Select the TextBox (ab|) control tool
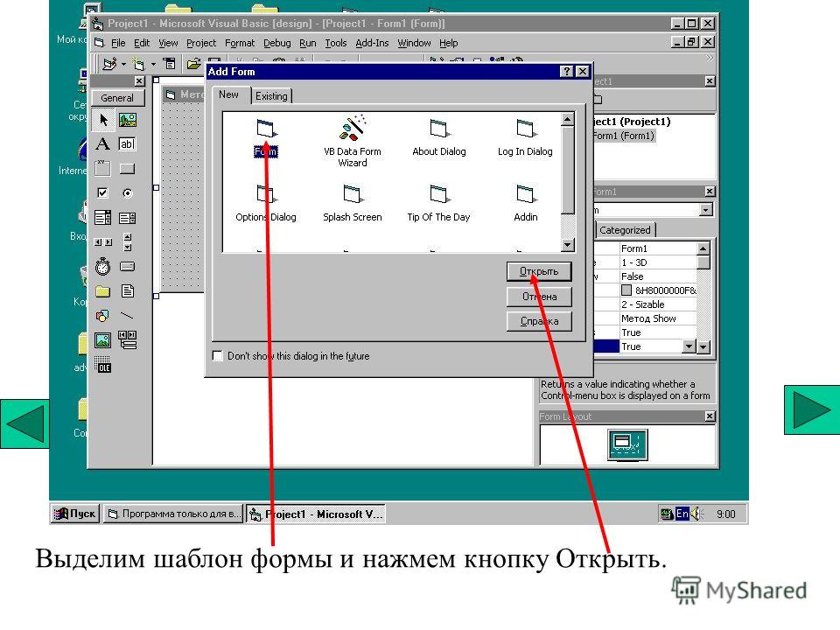 point(128,144)
